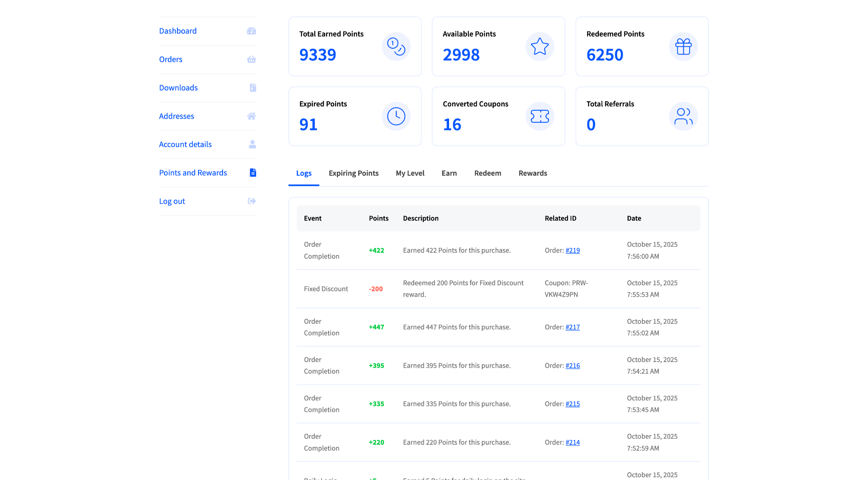Open order #216 from the logs
Screen dimensions: 868x480
(573, 365)
